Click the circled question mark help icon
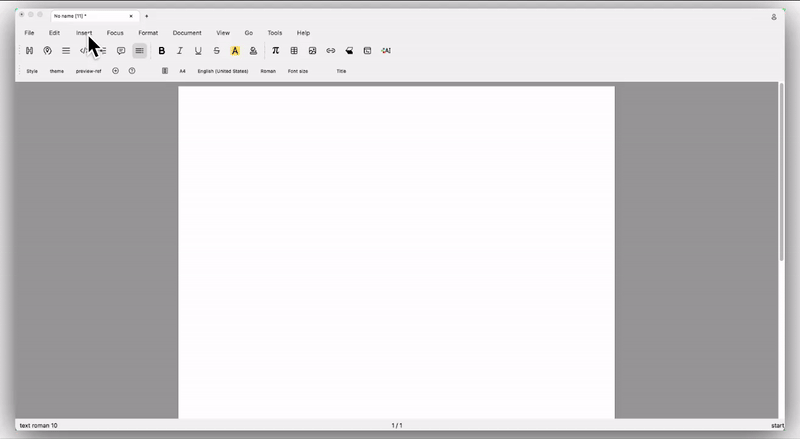This screenshot has height=439, width=800. click(132, 71)
